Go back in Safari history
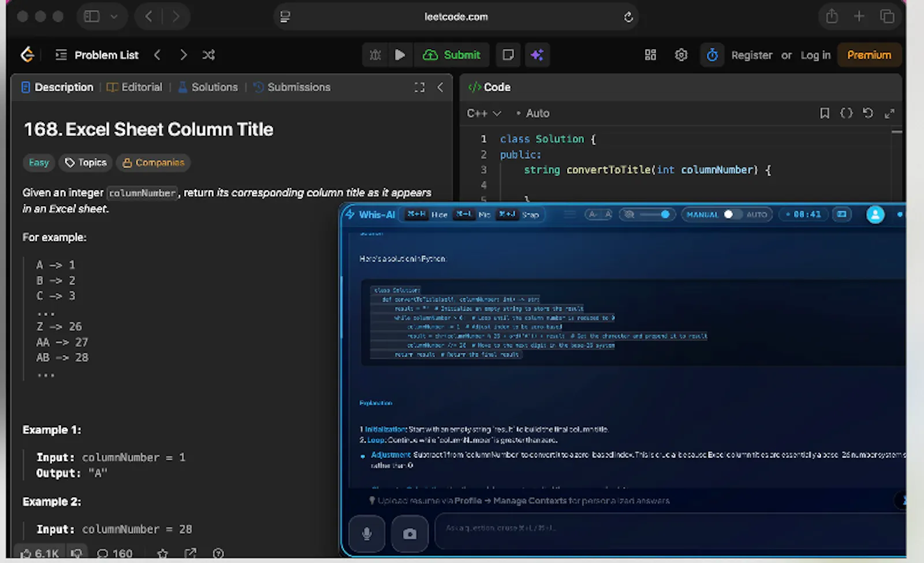Viewport: 924px width, 563px height. coord(149,17)
